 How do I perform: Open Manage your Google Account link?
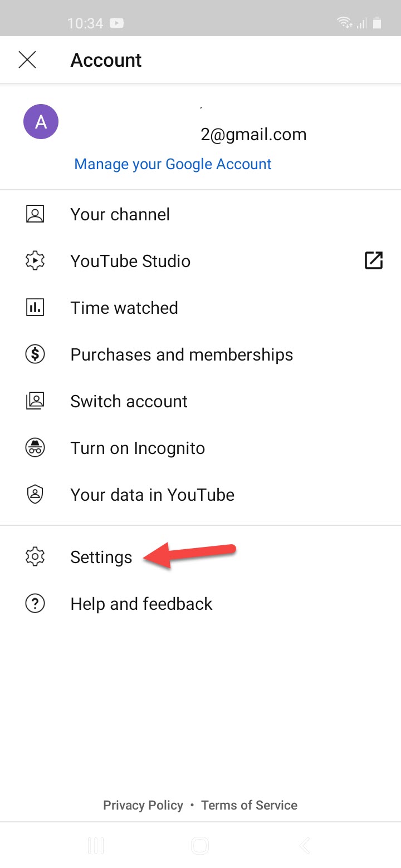[173, 164]
